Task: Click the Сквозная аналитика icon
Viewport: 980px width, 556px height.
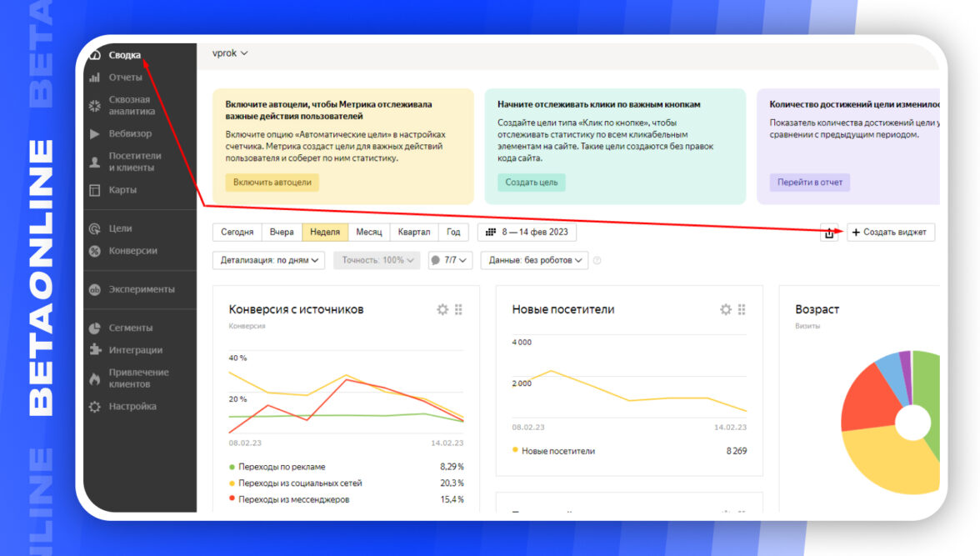Action: pyautogui.click(x=94, y=106)
